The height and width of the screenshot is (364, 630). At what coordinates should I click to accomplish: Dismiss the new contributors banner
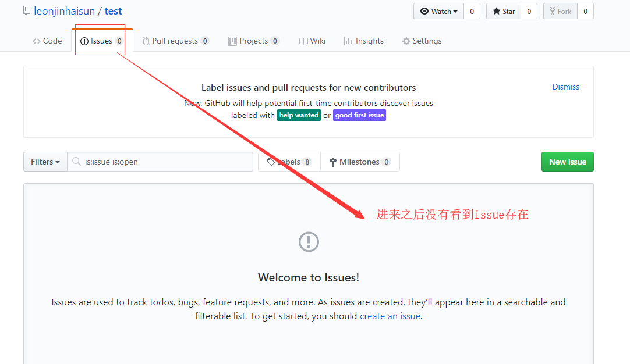(x=566, y=87)
